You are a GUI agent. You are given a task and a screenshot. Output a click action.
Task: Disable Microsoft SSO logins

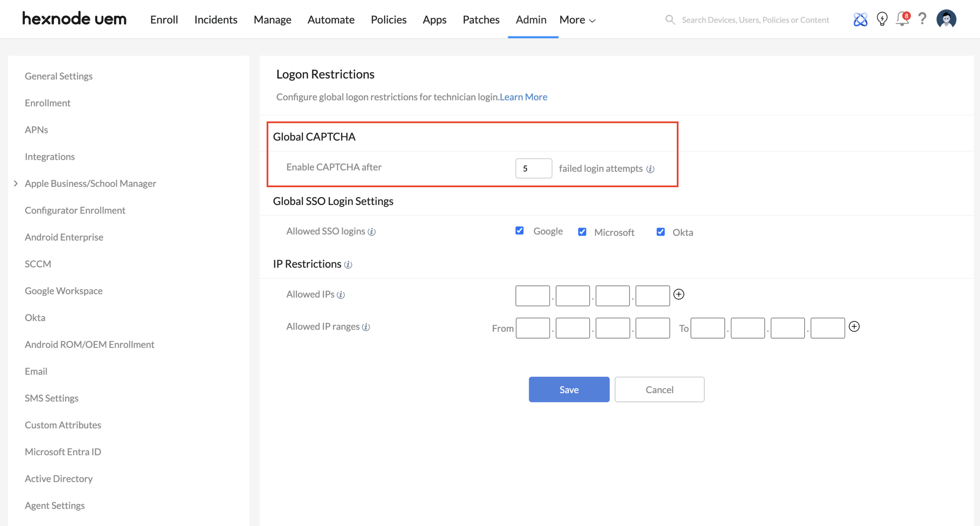(582, 232)
